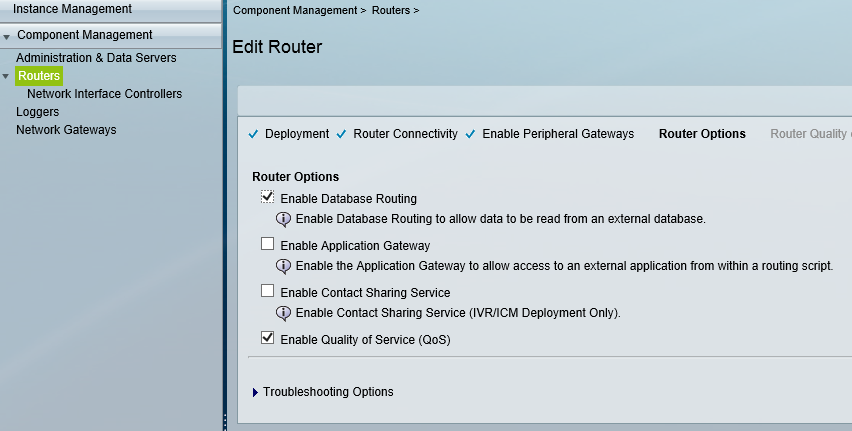This screenshot has width=852, height=431.
Task: Click the sidebar splitter handle dots
Action: point(224,421)
